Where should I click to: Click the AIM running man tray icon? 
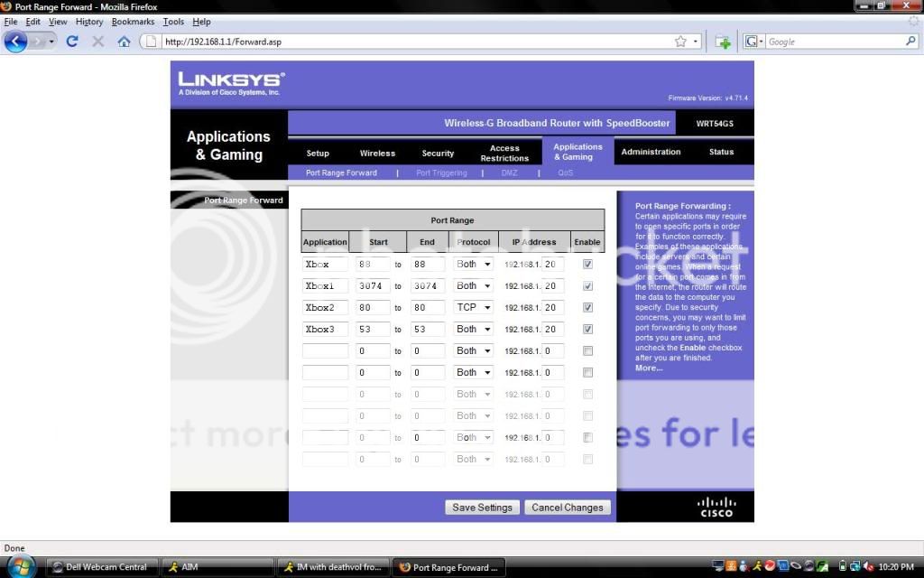click(757, 567)
